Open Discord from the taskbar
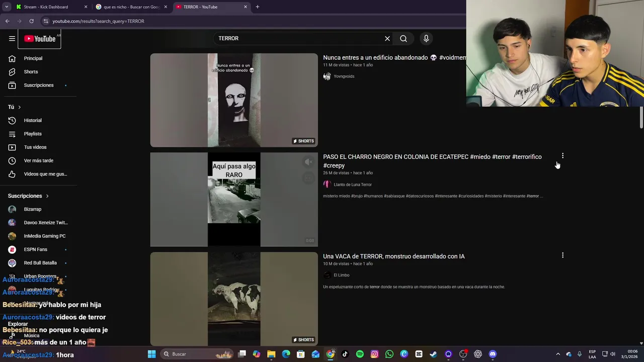The height and width of the screenshot is (362, 644). tap(493, 354)
